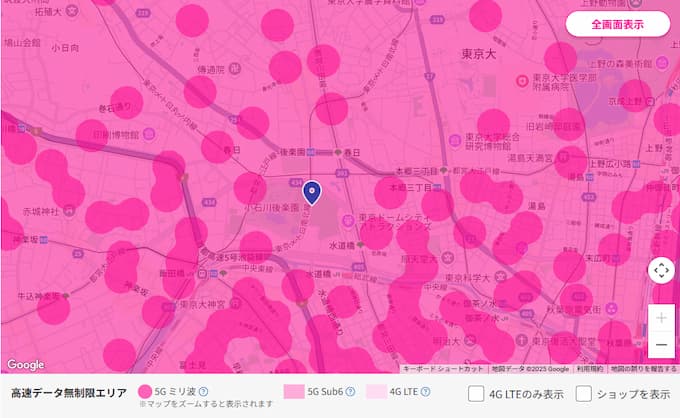Open the Google logo link

click(26, 365)
